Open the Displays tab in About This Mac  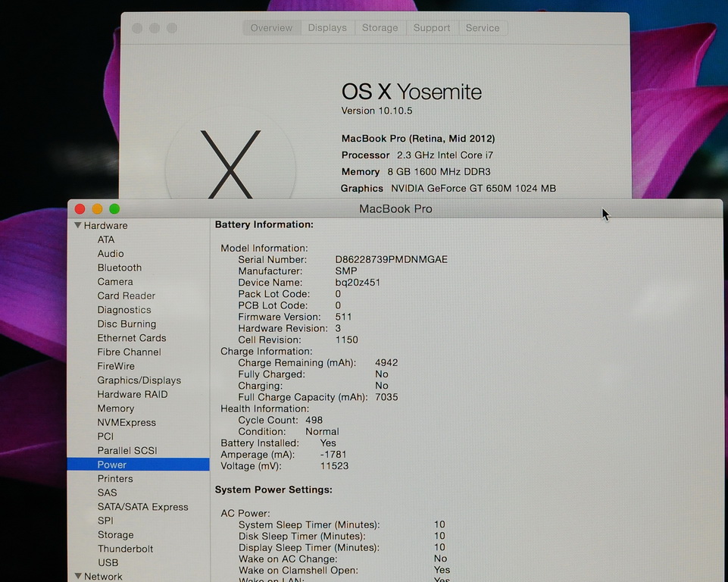[327, 28]
